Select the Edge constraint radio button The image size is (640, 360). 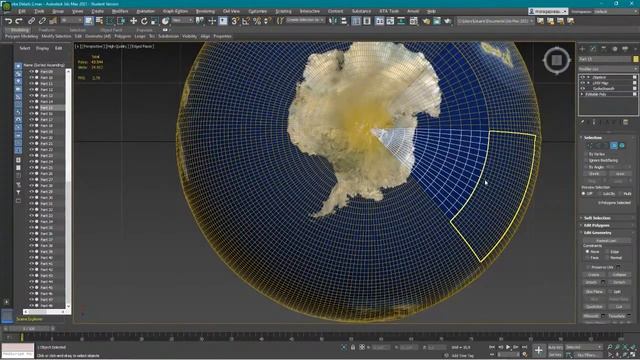click(607, 251)
